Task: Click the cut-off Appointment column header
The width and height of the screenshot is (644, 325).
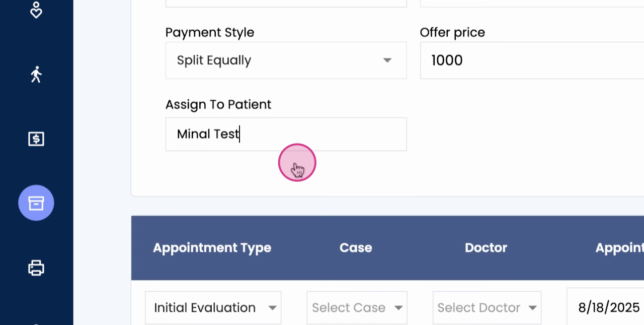Action: pyautogui.click(x=619, y=247)
